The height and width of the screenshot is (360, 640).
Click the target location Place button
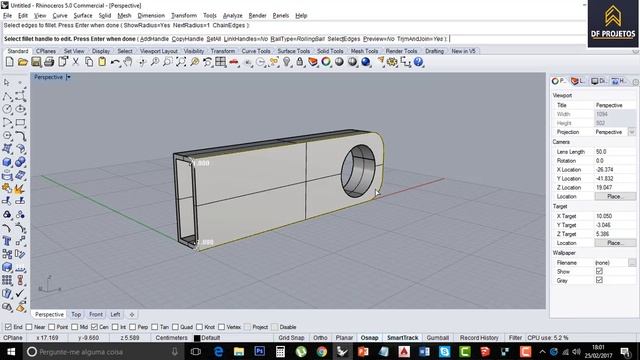tap(615, 243)
